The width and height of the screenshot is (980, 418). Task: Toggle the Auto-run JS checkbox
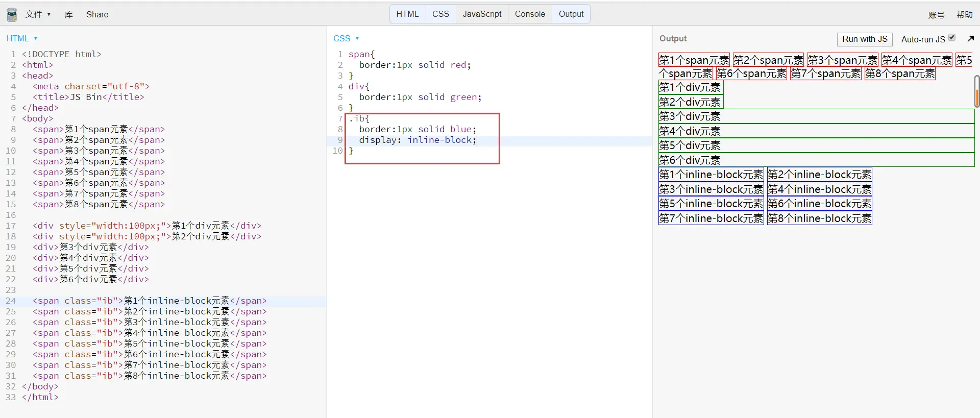(952, 38)
